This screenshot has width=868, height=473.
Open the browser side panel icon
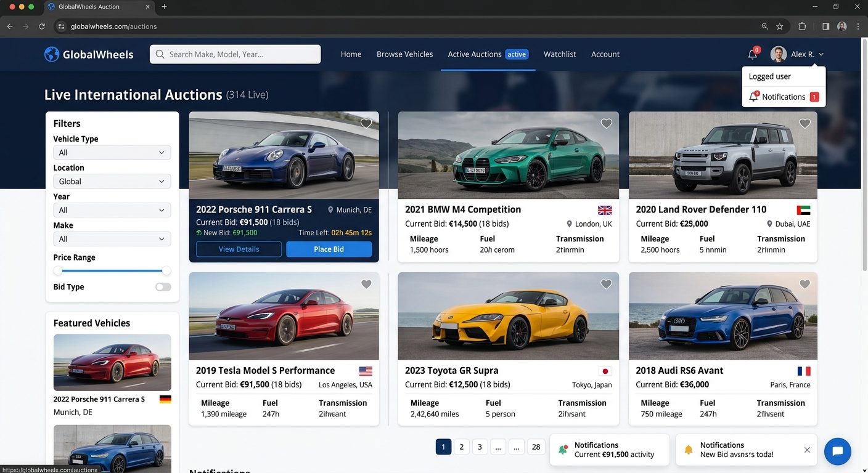[826, 26]
